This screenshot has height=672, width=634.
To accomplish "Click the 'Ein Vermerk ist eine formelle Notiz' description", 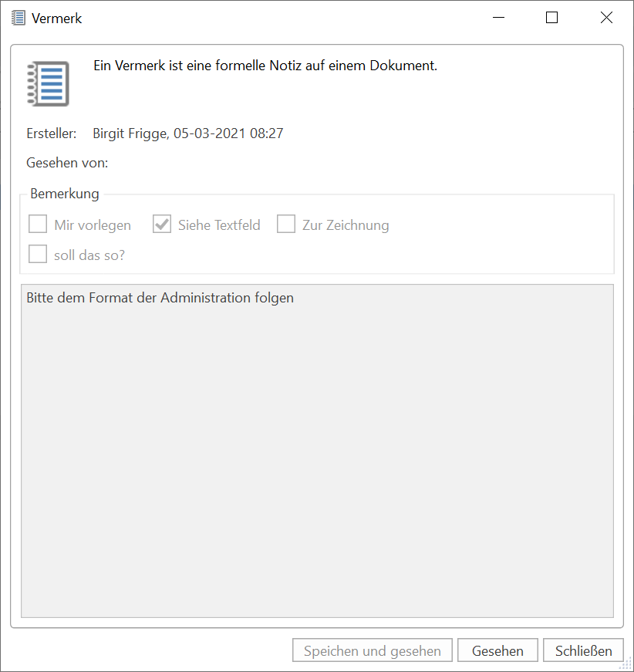I will pyautogui.click(x=265, y=66).
